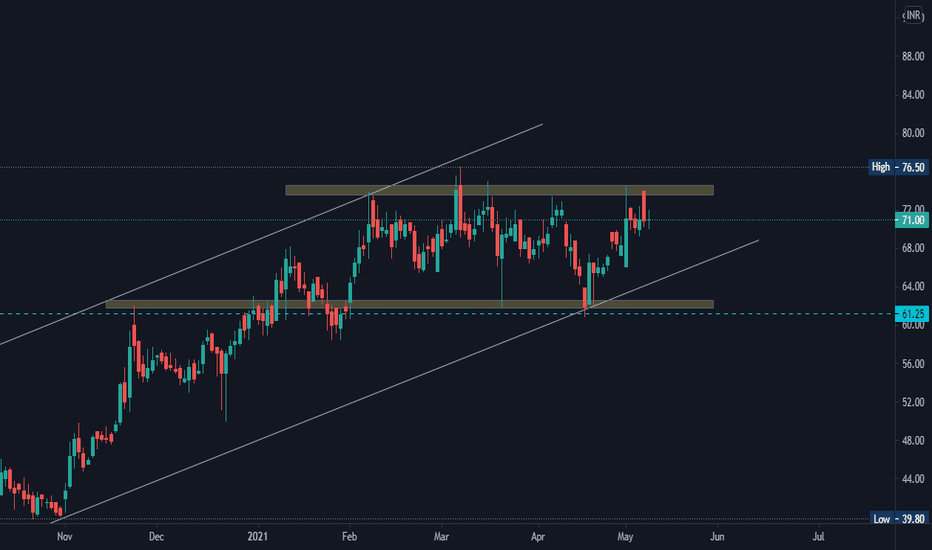The height and width of the screenshot is (550, 932).
Task: Click the 44.00 price scale label
Action: 912,479
